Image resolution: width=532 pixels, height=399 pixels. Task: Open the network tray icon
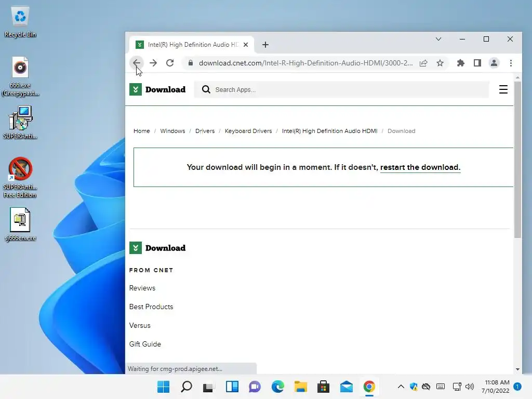point(457,387)
